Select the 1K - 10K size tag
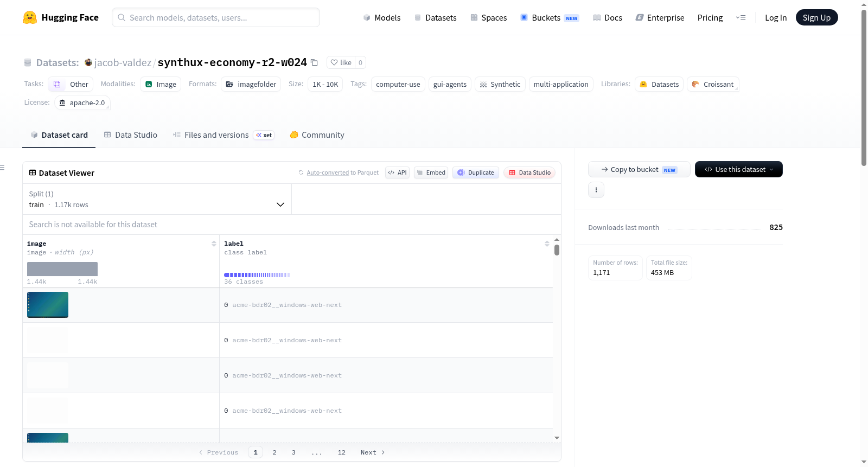The image size is (868, 467). [325, 84]
